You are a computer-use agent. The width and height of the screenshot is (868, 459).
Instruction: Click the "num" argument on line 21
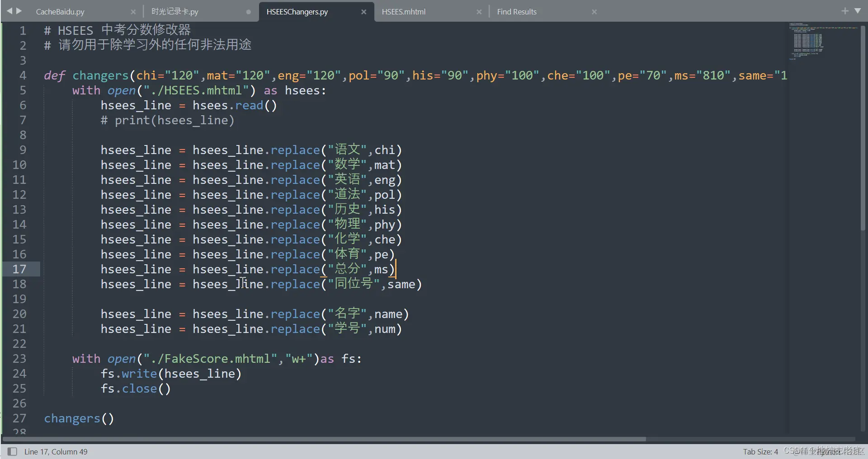(385, 329)
